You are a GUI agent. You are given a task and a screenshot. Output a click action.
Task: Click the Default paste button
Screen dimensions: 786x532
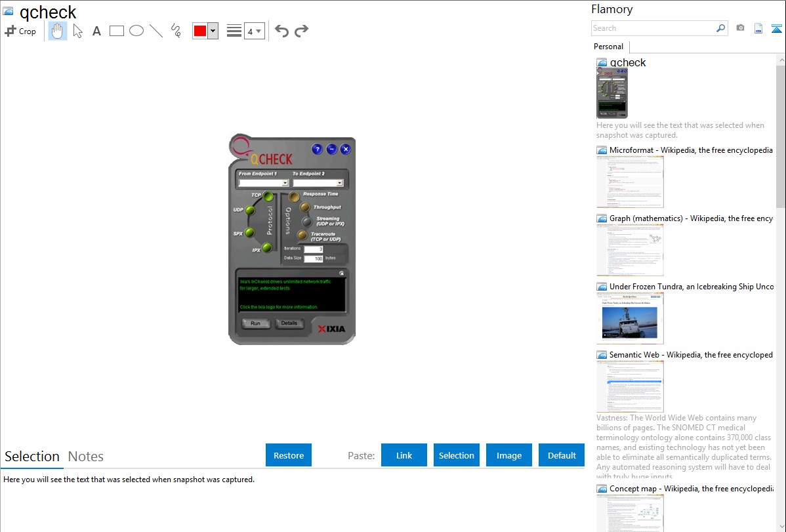(x=562, y=455)
